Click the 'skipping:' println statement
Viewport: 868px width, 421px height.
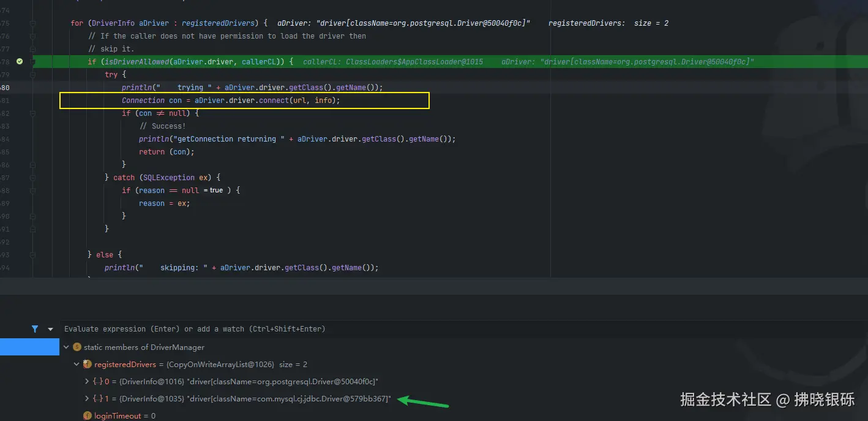[x=242, y=268]
